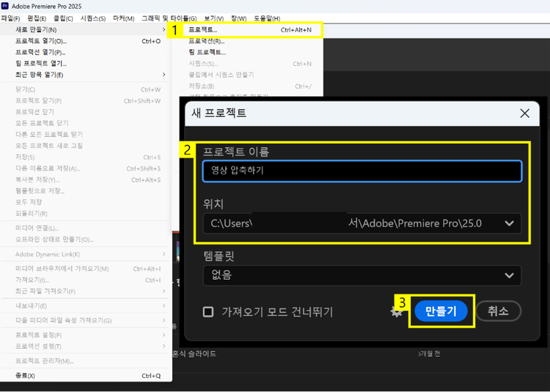Image resolution: width=550 pixels, height=392 pixels.
Task: Select 클립에서 시퀀스 만들기 submenu item
Action: pyautogui.click(x=247, y=75)
